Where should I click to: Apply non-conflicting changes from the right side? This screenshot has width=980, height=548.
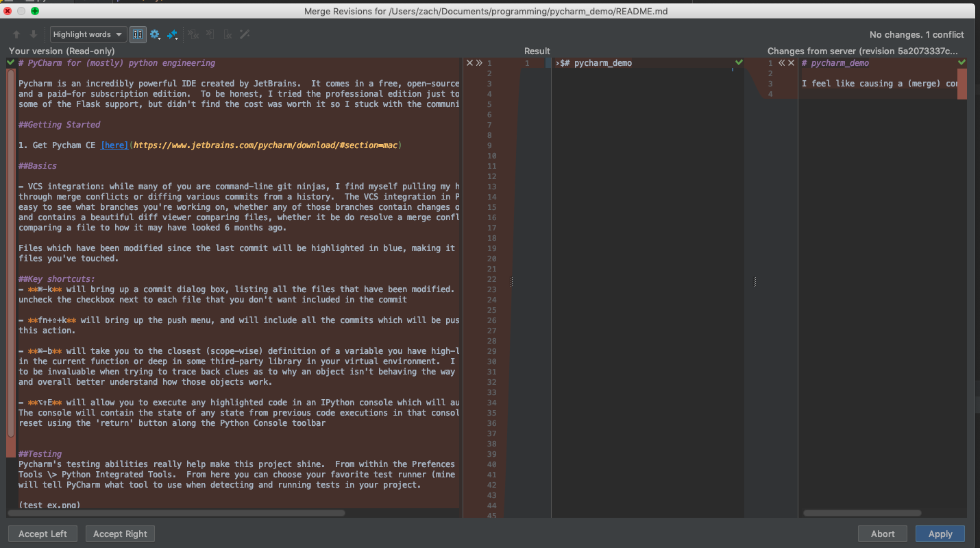228,34
